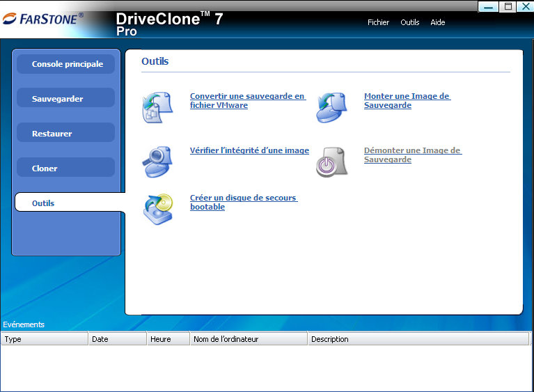This screenshot has height=392, width=534.
Task: Click the VMware conversion icon
Action: coord(157,107)
